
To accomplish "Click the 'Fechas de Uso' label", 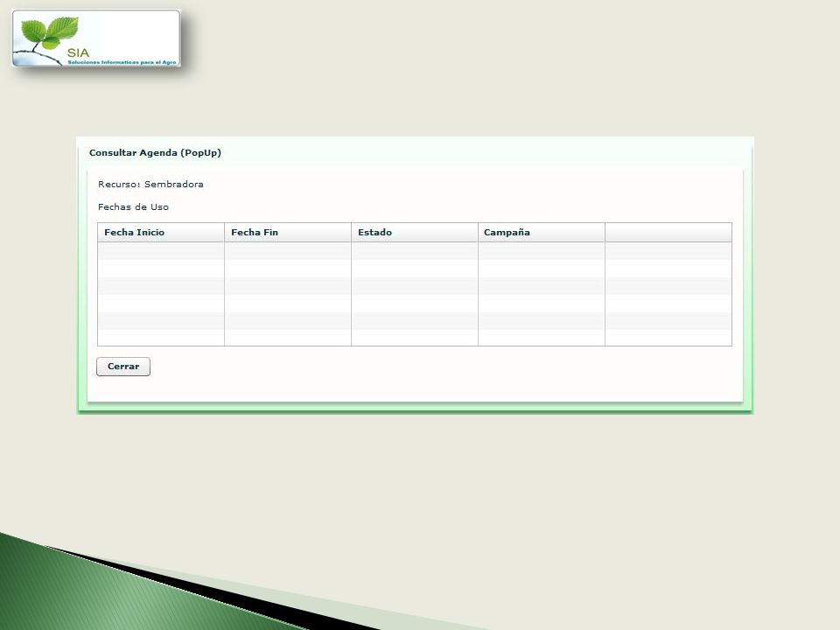I will click(133, 206).
